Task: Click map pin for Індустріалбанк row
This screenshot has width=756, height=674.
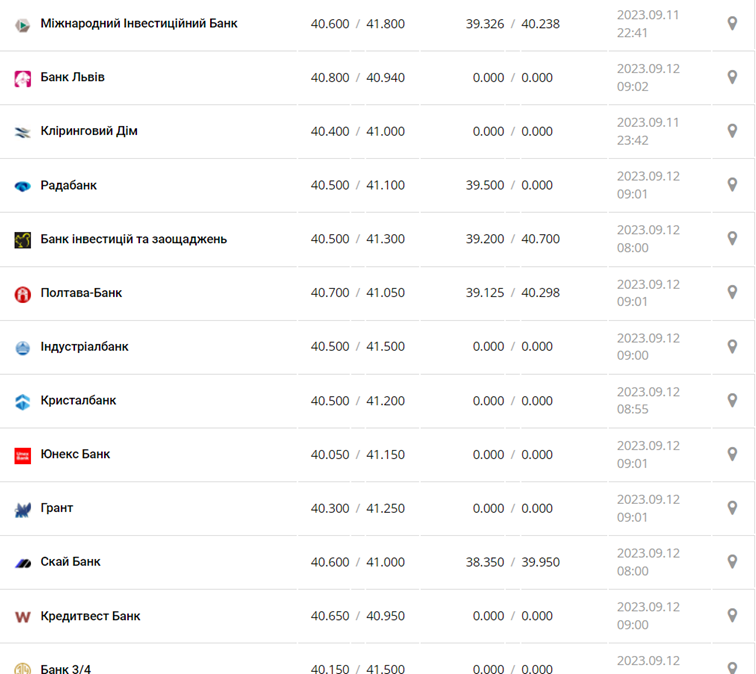Action: point(732,347)
